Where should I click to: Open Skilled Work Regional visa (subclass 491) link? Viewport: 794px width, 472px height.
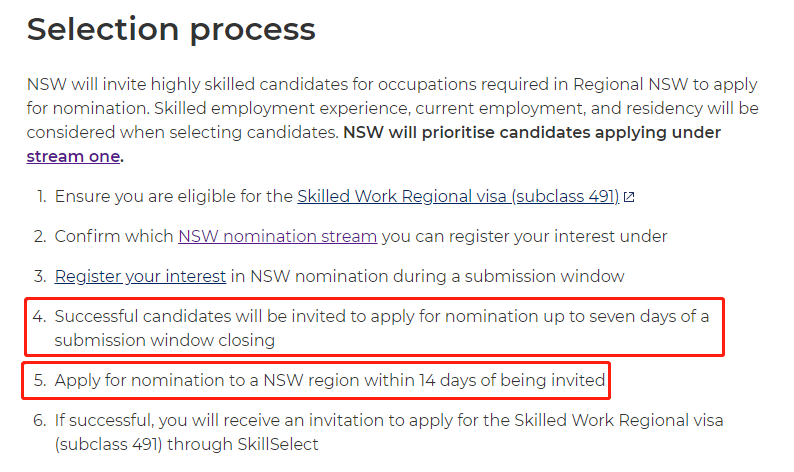tap(458, 196)
